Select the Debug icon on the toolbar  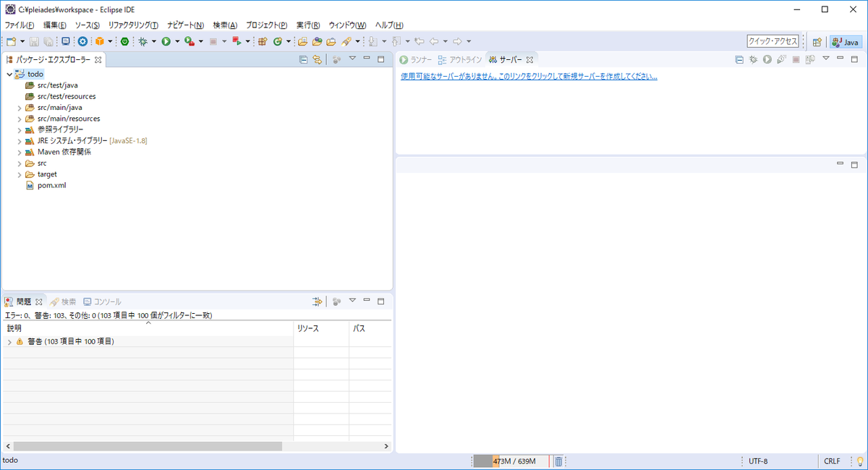point(143,41)
